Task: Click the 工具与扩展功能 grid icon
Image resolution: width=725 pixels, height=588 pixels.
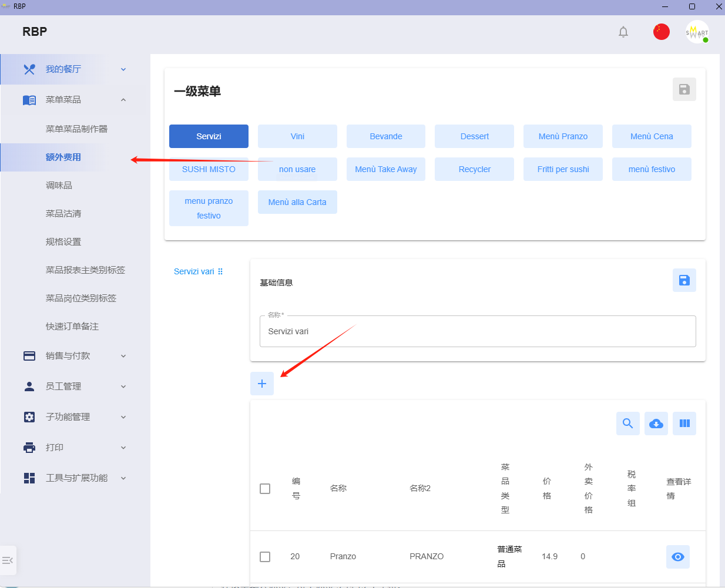Action: coord(29,478)
